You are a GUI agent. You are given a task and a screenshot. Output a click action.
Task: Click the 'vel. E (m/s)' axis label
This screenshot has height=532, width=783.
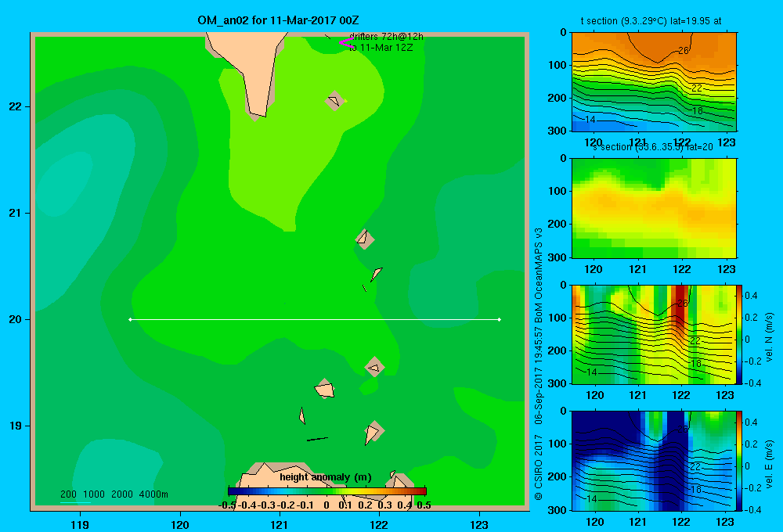click(x=769, y=464)
